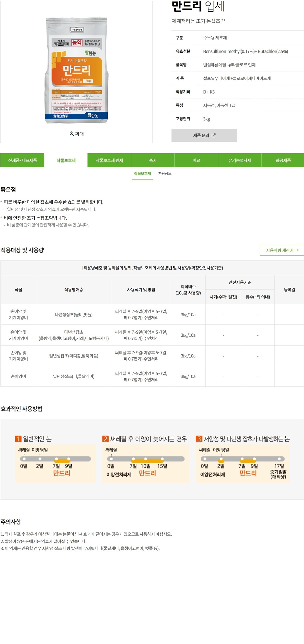Viewport: 304px width, 644px height.
Task: Click the 적용병해충 column header
Action: click(73, 289)
